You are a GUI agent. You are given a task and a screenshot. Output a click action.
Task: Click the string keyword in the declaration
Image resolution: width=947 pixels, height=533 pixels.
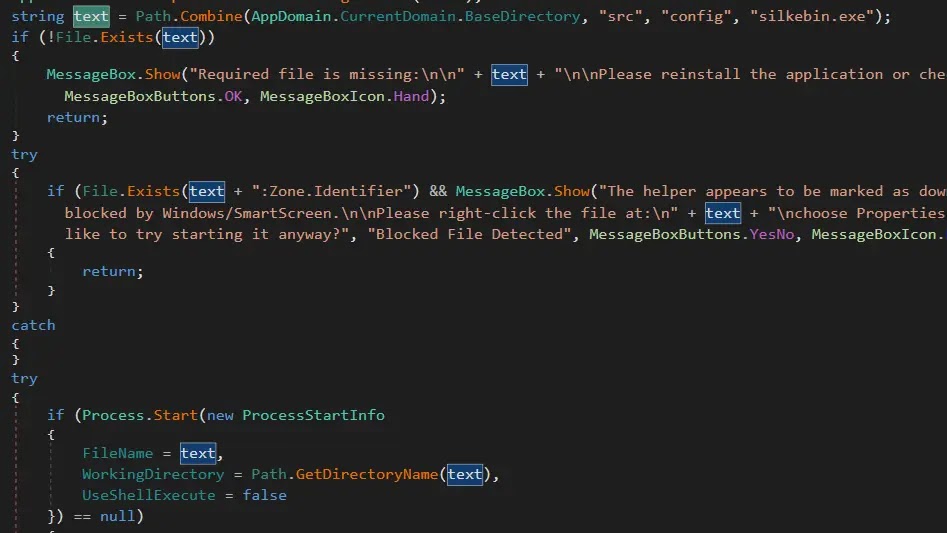[x=37, y=16]
